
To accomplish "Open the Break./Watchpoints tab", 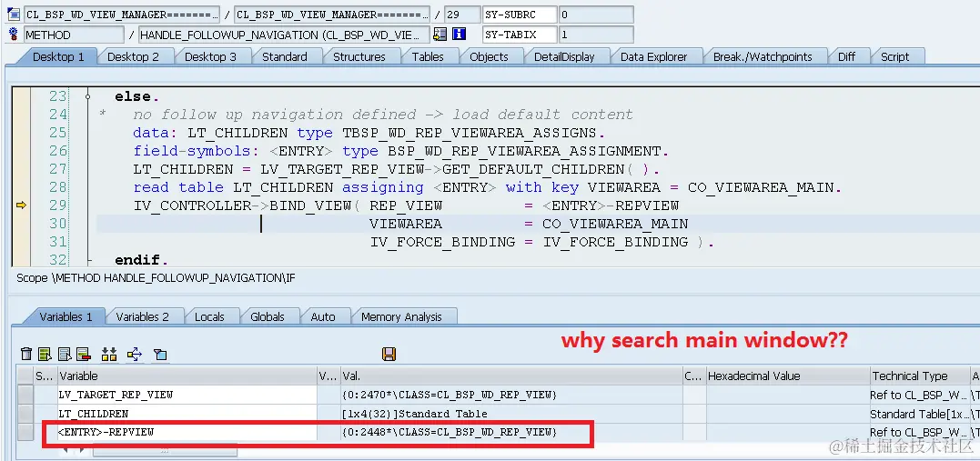I will (x=763, y=57).
